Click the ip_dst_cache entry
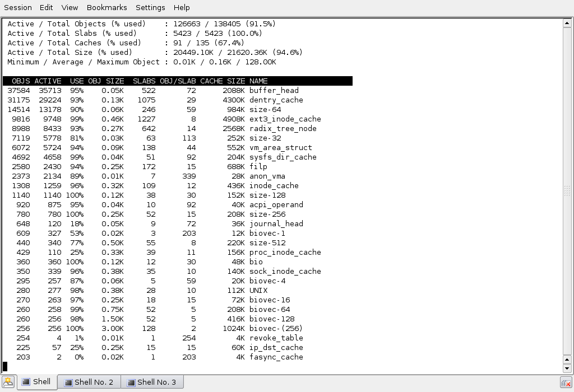 tap(276, 347)
